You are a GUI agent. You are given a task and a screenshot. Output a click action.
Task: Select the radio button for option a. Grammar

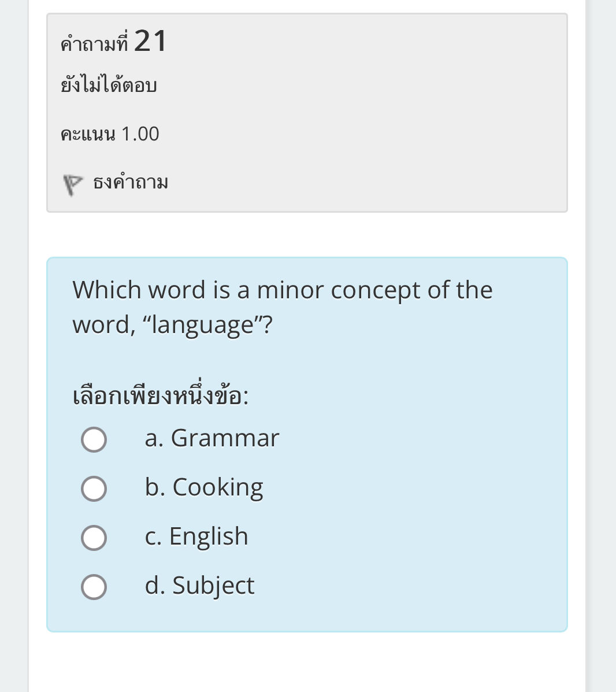click(x=94, y=439)
